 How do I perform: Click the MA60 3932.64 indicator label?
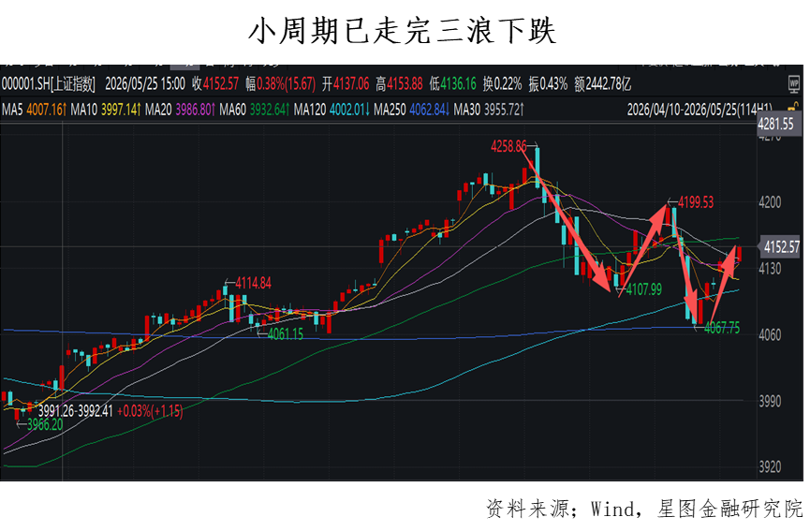click(x=254, y=110)
